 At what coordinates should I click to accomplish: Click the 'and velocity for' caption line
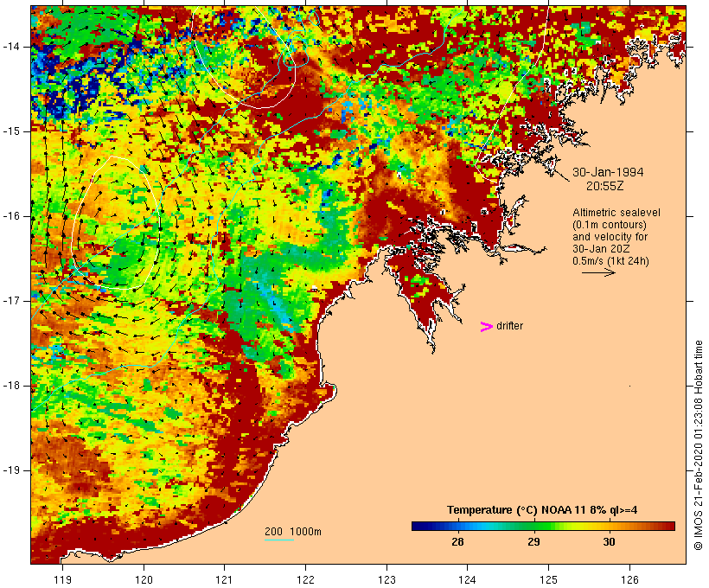(x=610, y=237)
